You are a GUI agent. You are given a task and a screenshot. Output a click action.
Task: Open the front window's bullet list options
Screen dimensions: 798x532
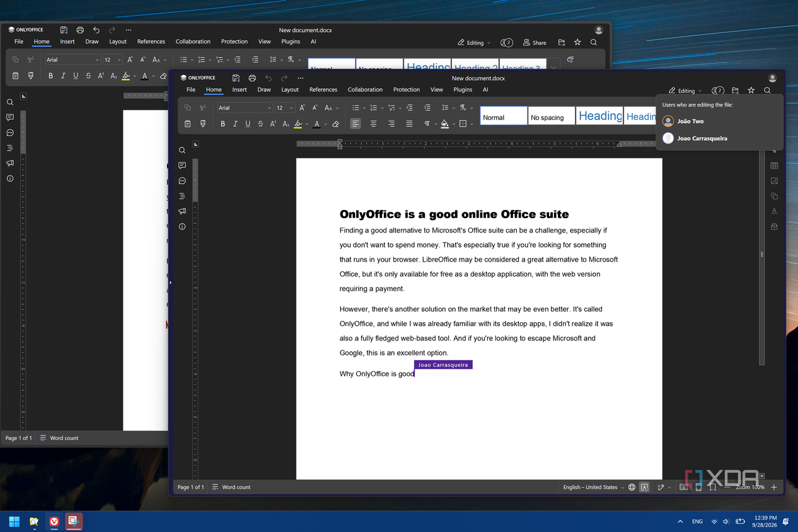(x=364, y=108)
